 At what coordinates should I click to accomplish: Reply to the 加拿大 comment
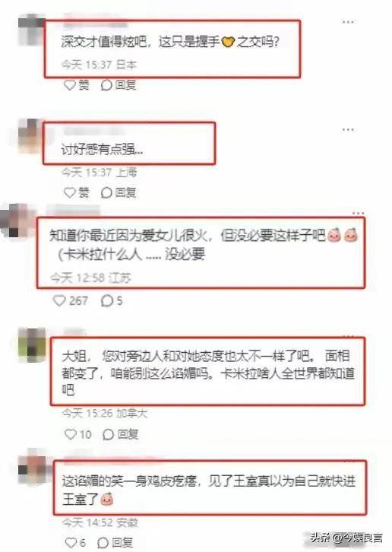click(120, 434)
